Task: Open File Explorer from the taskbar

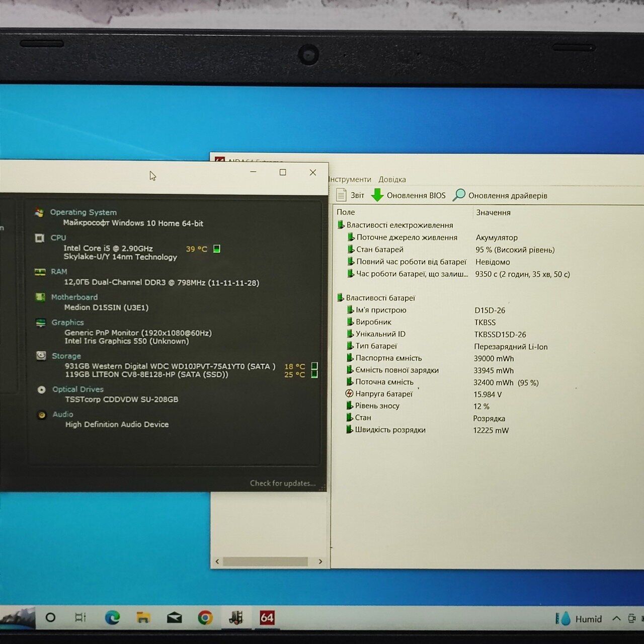Action: pyautogui.click(x=143, y=617)
